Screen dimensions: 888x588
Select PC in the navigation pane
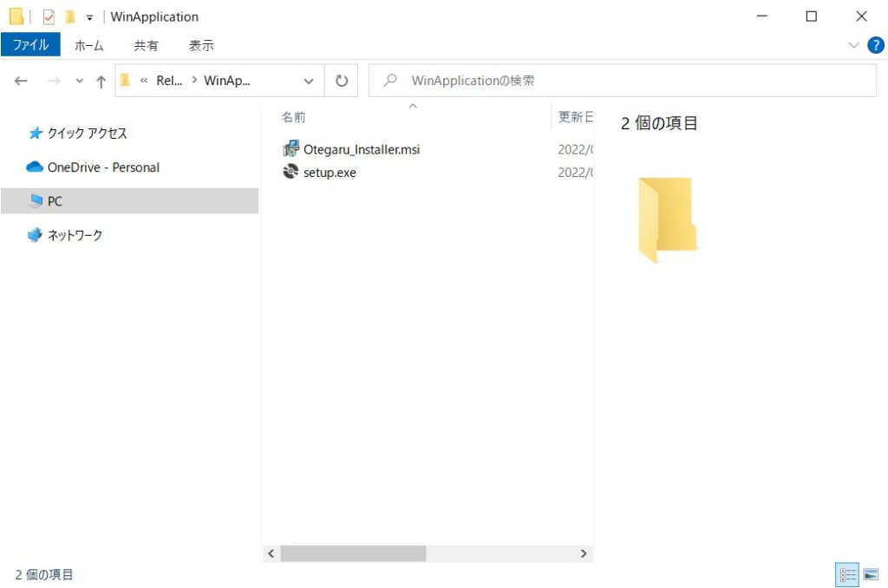tap(55, 201)
